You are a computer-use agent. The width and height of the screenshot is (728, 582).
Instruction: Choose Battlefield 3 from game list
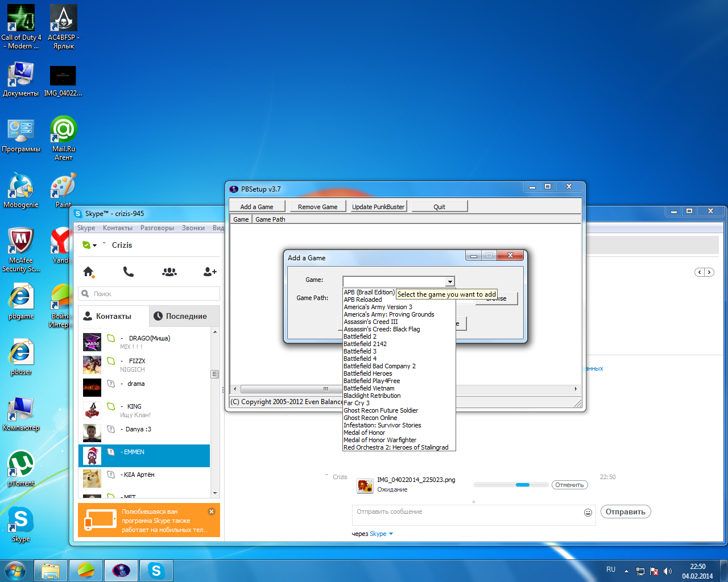click(x=399, y=351)
